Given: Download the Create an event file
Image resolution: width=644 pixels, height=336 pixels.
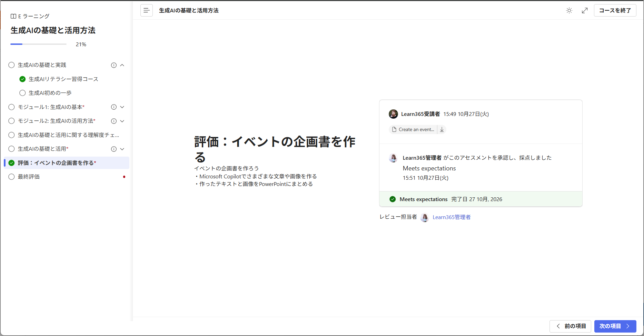Looking at the screenshot, I should coord(442,130).
